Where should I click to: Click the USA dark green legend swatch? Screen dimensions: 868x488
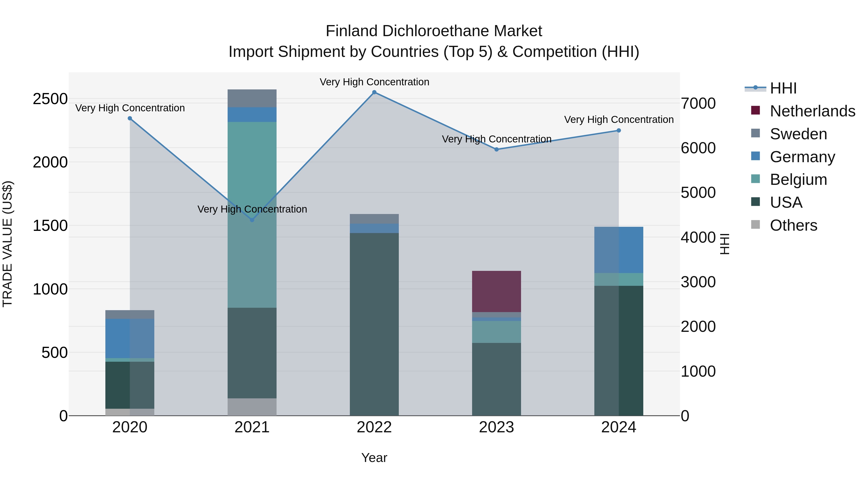click(x=755, y=201)
